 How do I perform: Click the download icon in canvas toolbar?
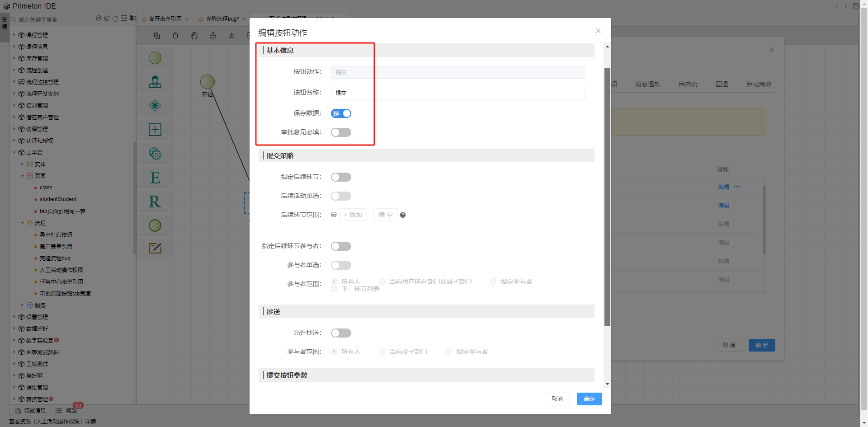[231, 36]
